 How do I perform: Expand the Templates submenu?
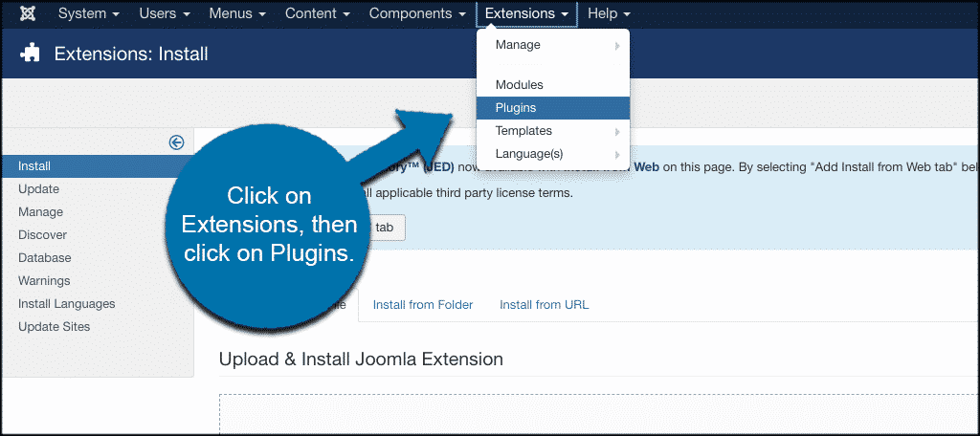(x=553, y=131)
